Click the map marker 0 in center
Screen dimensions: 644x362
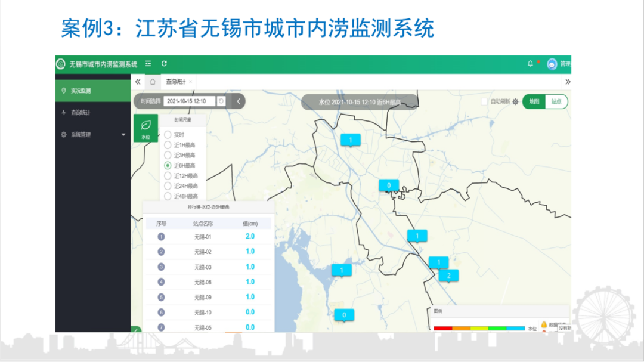click(389, 185)
